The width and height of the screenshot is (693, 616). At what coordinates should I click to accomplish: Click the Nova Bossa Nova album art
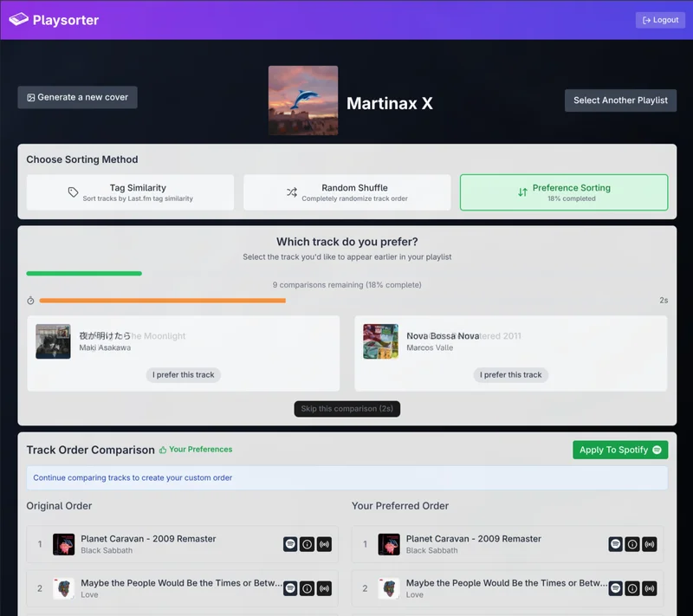point(380,341)
